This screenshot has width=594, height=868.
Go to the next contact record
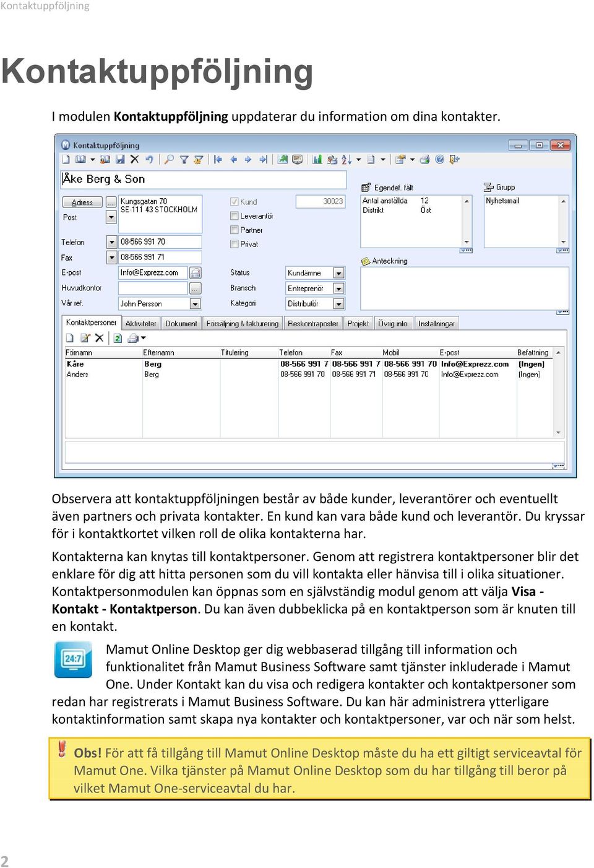pos(248,160)
